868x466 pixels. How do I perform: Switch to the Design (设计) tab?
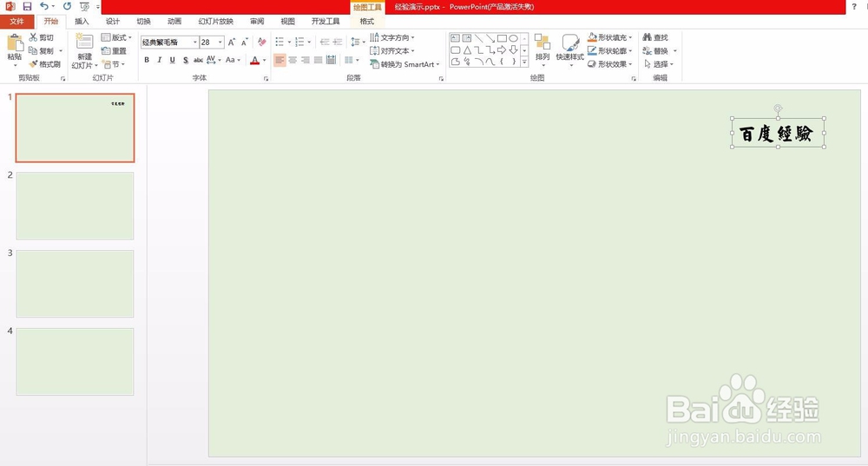pyautogui.click(x=112, y=21)
